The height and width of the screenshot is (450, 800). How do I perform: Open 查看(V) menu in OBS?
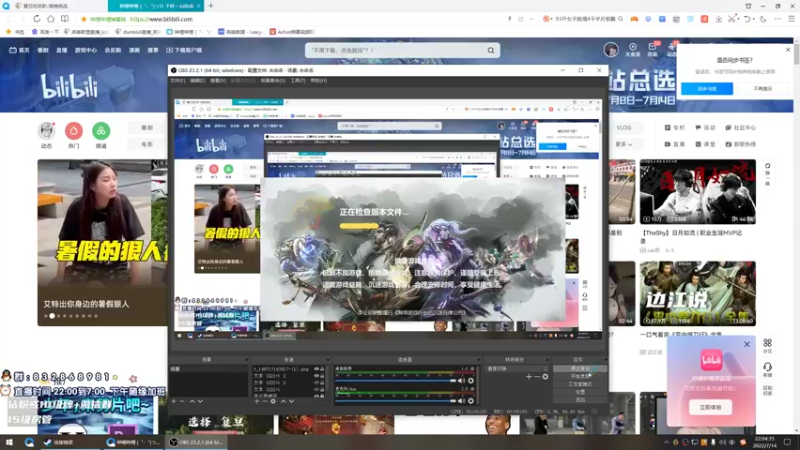(x=218, y=81)
